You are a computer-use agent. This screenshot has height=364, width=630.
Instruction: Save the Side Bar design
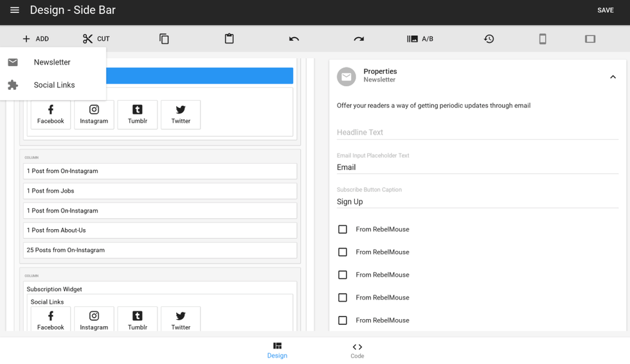[605, 10]
